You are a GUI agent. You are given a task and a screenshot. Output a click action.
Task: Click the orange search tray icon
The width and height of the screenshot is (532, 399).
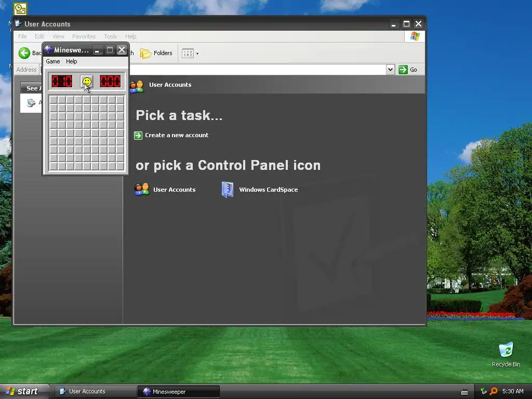[x=494, y=391]
